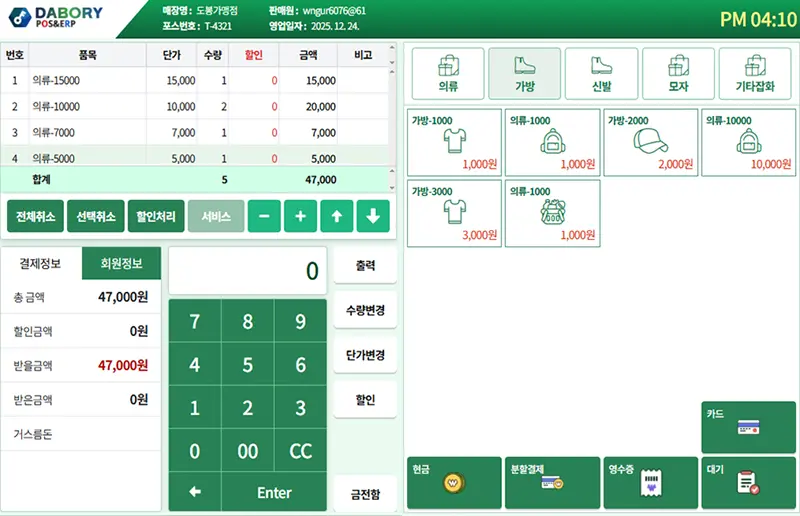Pay with 현금 cash coin button
Screen dimensions: 800x516
(x=454, y=482)
